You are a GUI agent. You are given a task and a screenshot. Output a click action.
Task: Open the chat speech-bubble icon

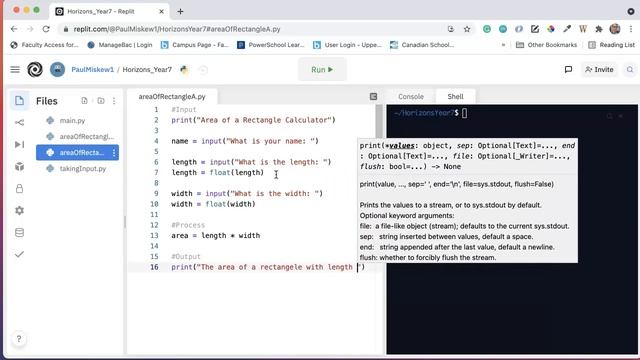point(568,69)
